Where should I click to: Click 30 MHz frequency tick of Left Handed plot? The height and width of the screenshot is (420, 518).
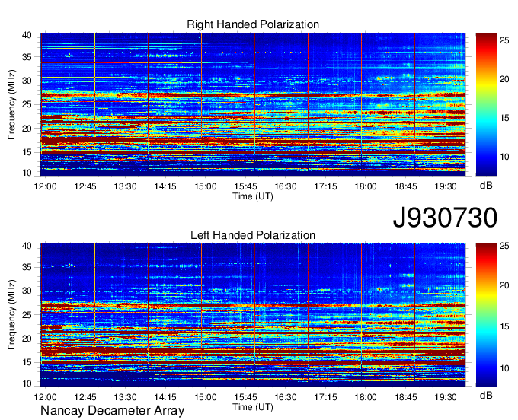coord(27,291)
